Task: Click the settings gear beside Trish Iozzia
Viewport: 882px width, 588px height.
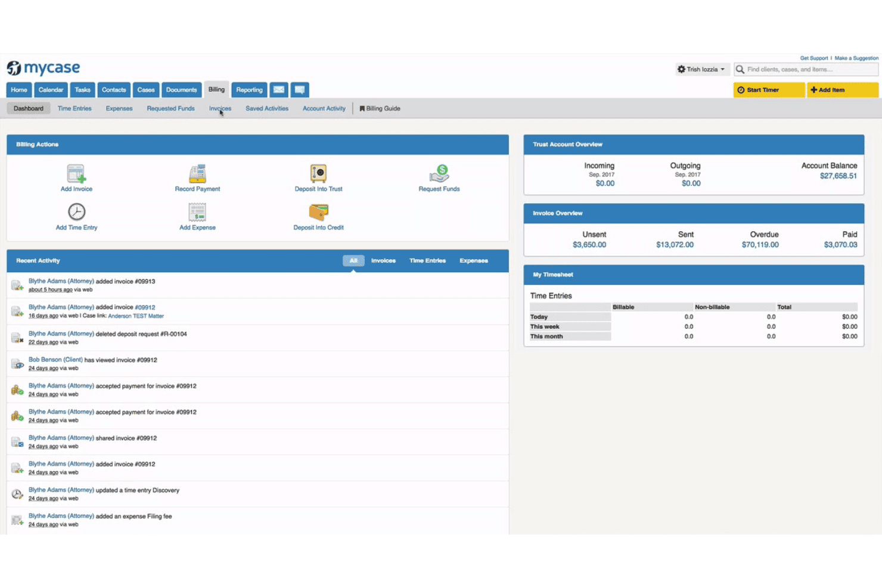Action: (681, 69)
